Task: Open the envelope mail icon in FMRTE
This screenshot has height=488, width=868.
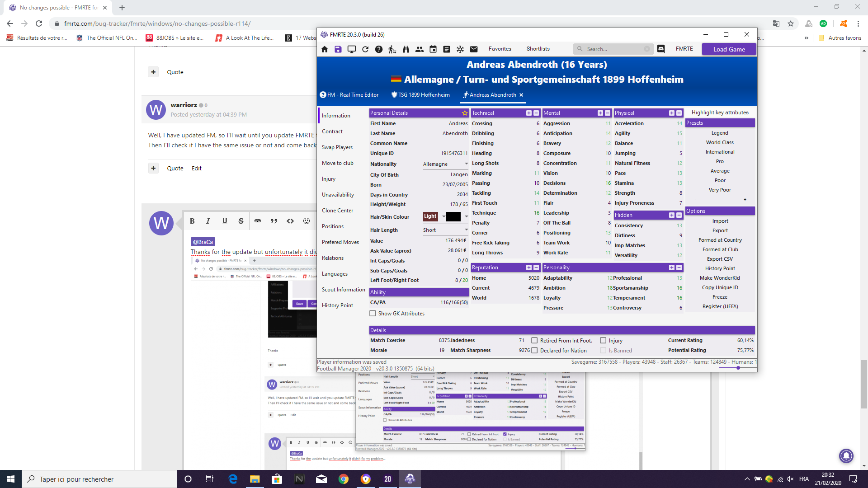Action: 474,49
